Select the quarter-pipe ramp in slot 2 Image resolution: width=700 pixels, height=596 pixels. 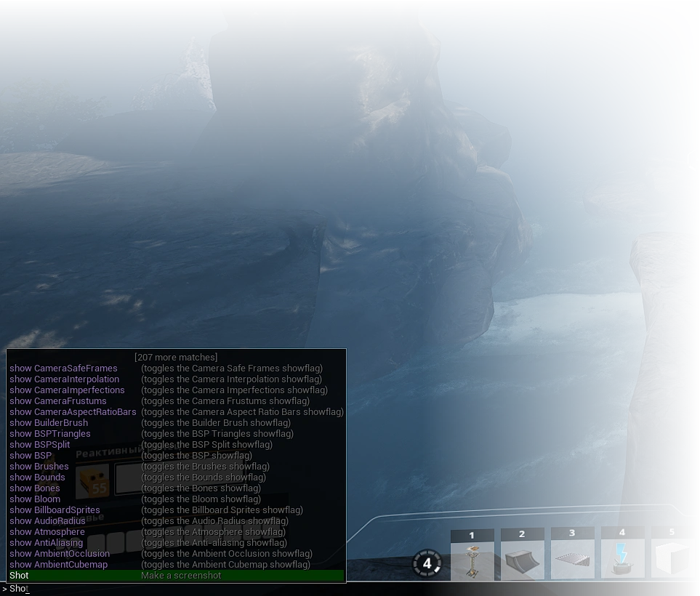[x=522, y=560]
